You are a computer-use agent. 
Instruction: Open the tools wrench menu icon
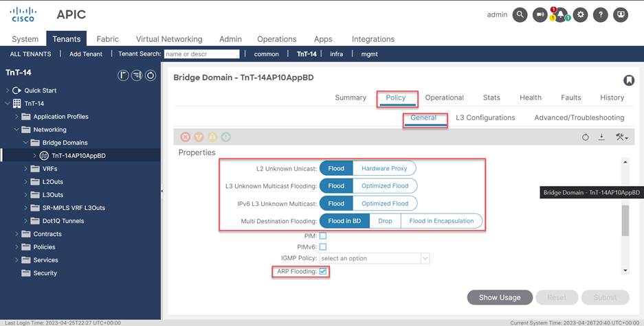tap(622, 137)
